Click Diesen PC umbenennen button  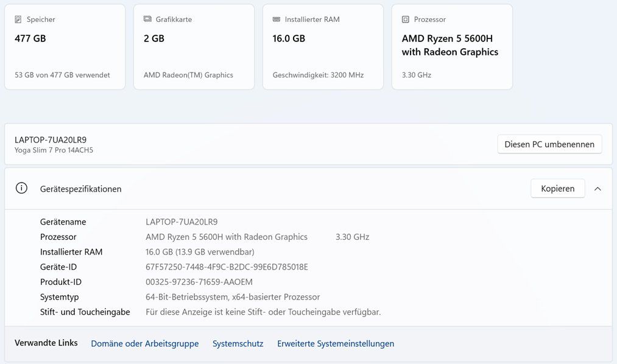549,144
